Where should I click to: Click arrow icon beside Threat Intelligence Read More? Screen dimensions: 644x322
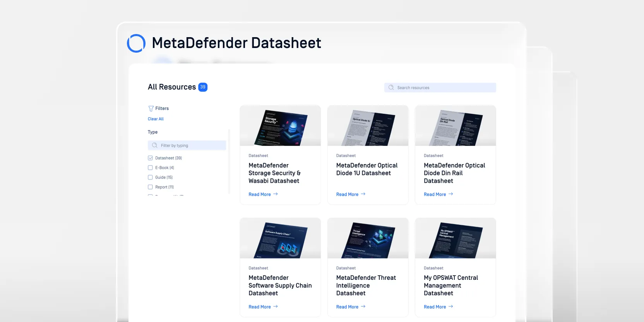click(x=363, y=307)
